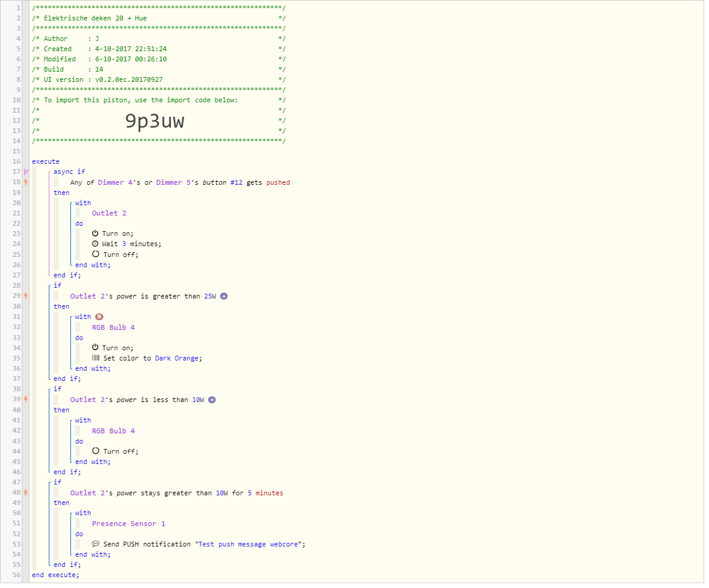This screenshot has width=709, height=588.
Task: Click the lightning bolt beside the less than 10W condition
Action: coord(26,400)
